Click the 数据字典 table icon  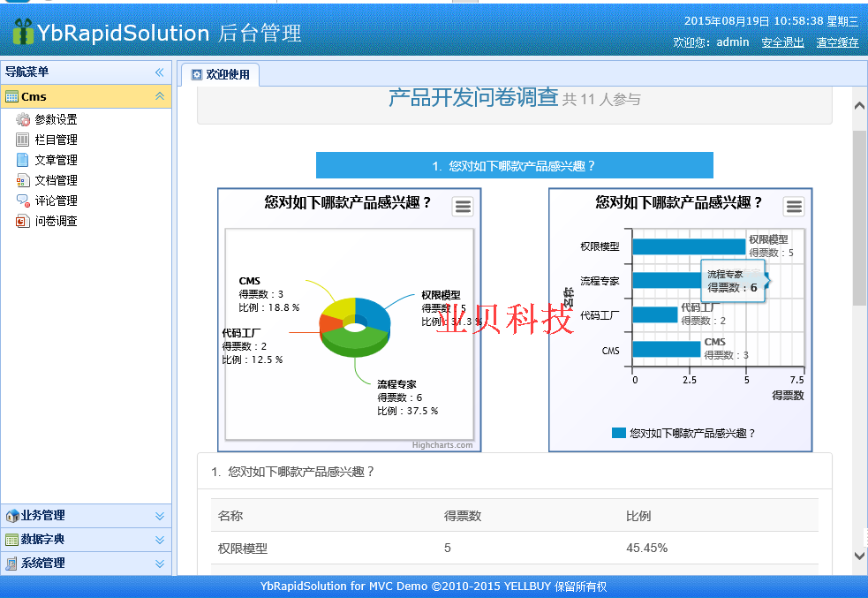(x=11, y=540)
